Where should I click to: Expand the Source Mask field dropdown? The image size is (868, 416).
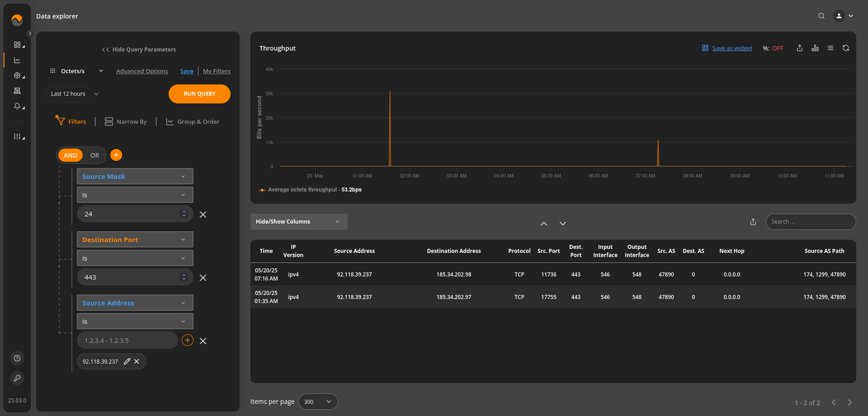135,176
